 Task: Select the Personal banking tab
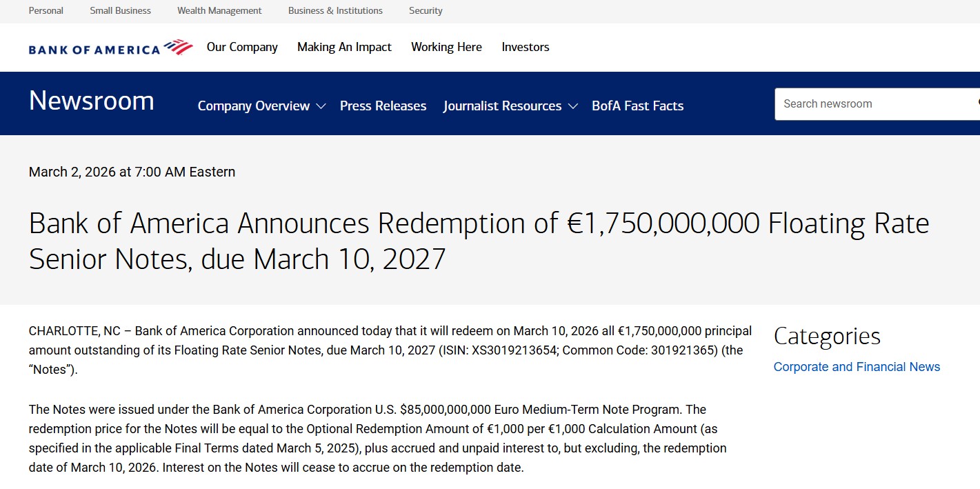[46, 11]
